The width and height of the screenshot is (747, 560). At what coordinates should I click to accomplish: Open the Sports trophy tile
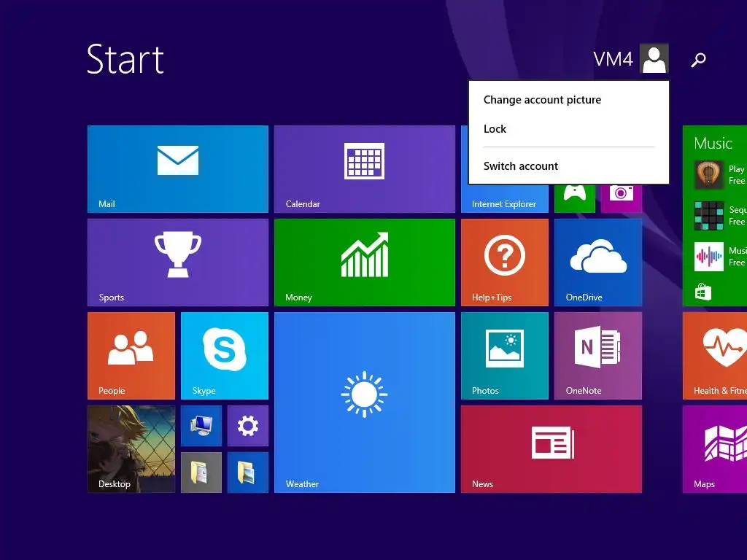(178, 262)
